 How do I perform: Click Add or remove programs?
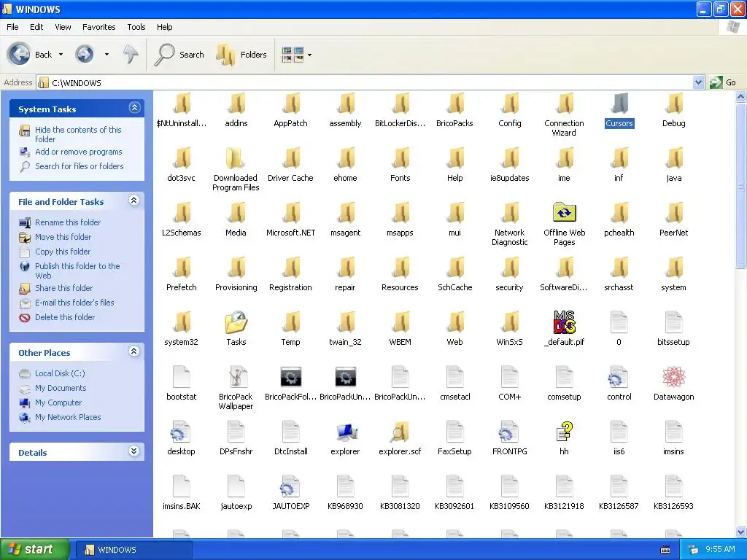[x=79, y=152]
